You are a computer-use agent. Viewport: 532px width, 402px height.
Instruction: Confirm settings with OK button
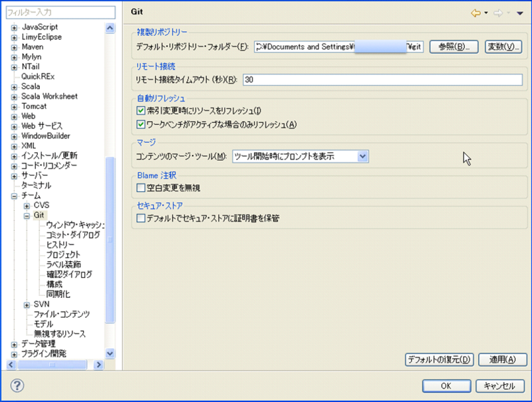tap(446, 385)
